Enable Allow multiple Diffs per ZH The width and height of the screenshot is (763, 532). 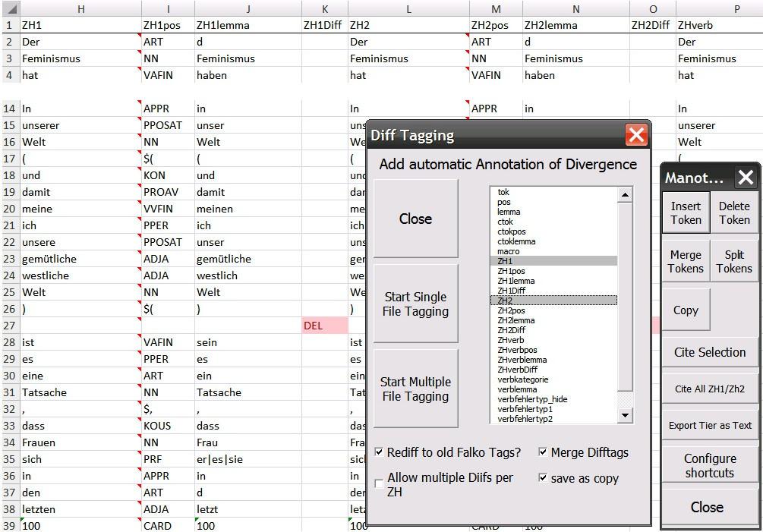point(379,483)
